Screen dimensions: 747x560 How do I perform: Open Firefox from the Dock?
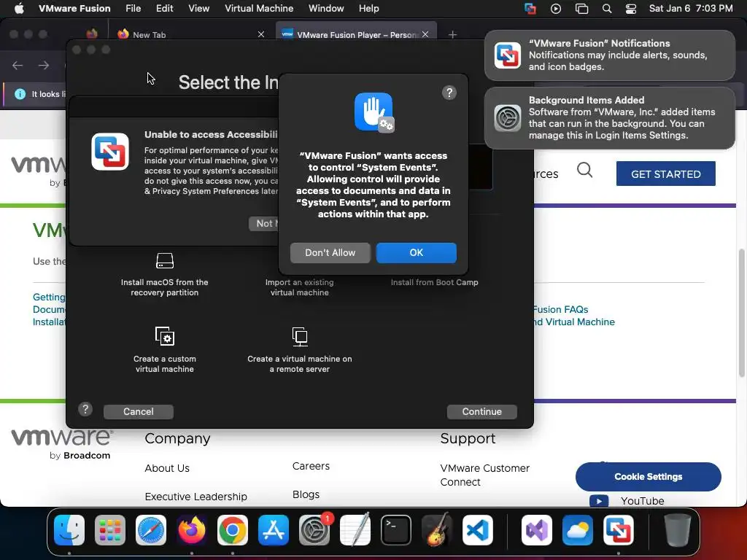point(192,530)
